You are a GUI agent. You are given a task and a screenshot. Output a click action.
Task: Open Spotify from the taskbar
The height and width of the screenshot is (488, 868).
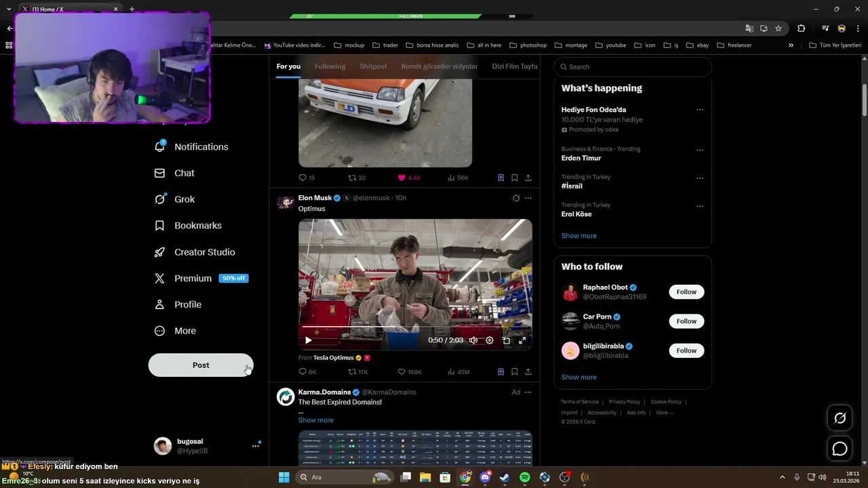point(525,477)
